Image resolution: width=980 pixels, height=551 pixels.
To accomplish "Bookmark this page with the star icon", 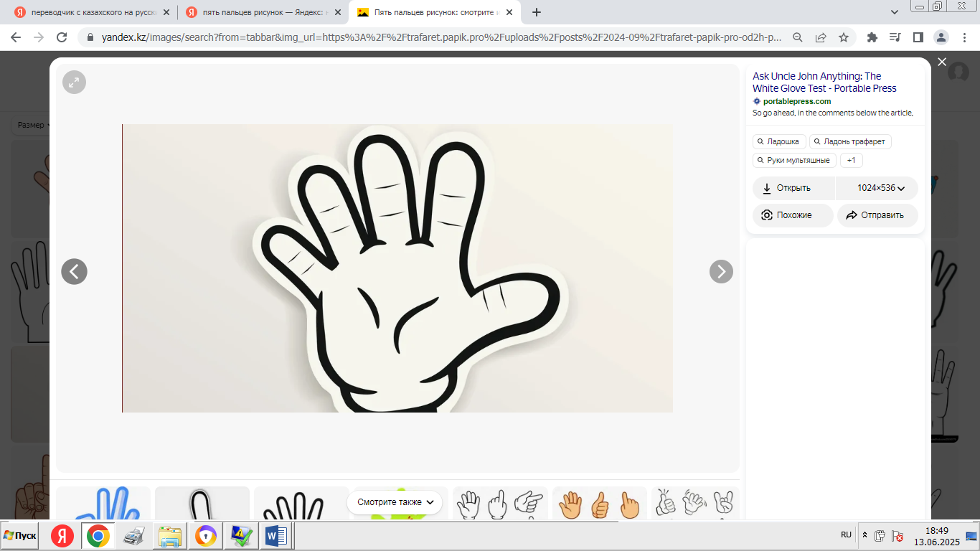I will pyautogui.click(x=844, y=37).
